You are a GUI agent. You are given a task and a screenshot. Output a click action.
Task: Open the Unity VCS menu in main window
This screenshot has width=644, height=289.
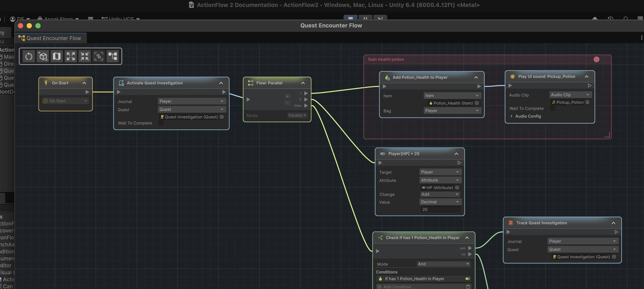pos(121,18)
